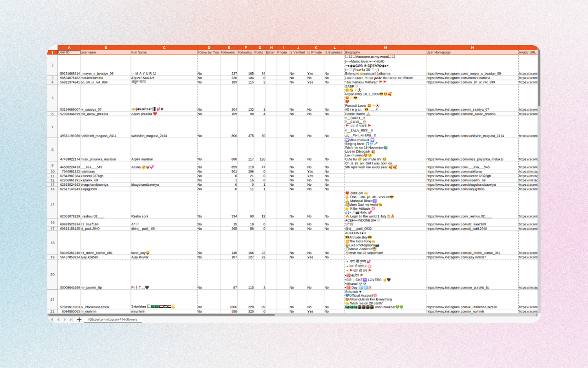
Task: Add a new sheet with the plus icon
Action: point(79,319)
